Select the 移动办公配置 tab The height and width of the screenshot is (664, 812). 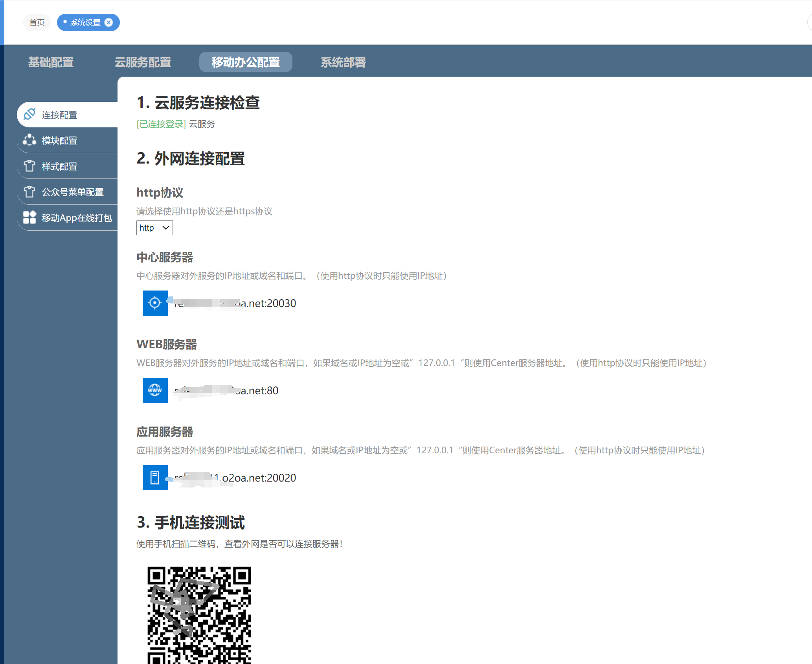[x=246, y=62]
